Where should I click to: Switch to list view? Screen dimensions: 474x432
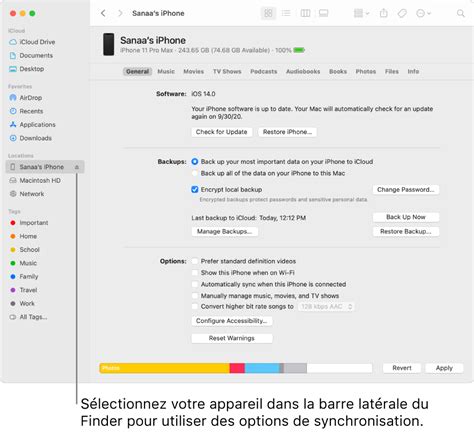(x=286, y=13)
